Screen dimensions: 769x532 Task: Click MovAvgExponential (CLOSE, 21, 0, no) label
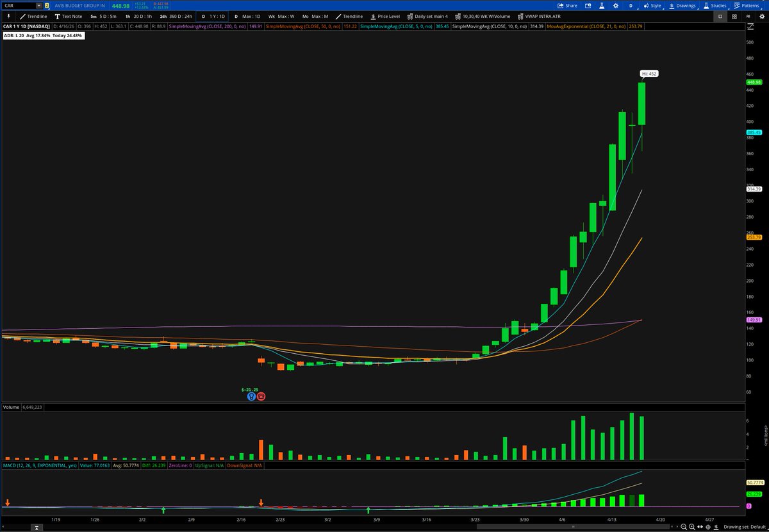[586, 26]
